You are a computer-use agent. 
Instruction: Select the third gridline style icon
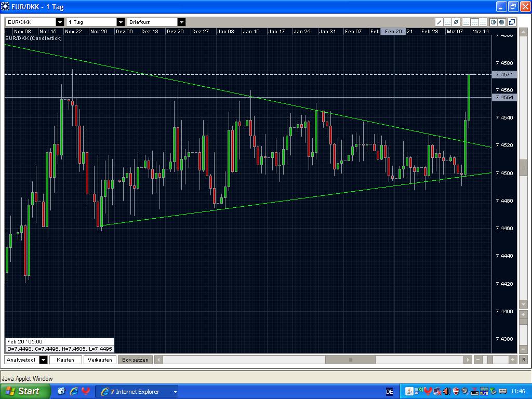483,22
